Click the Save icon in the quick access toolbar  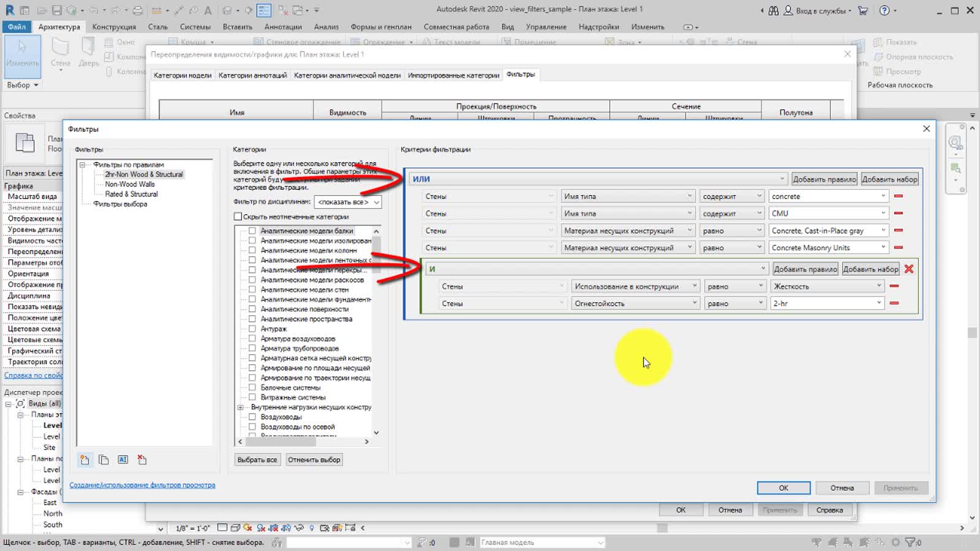coord(56,10)
